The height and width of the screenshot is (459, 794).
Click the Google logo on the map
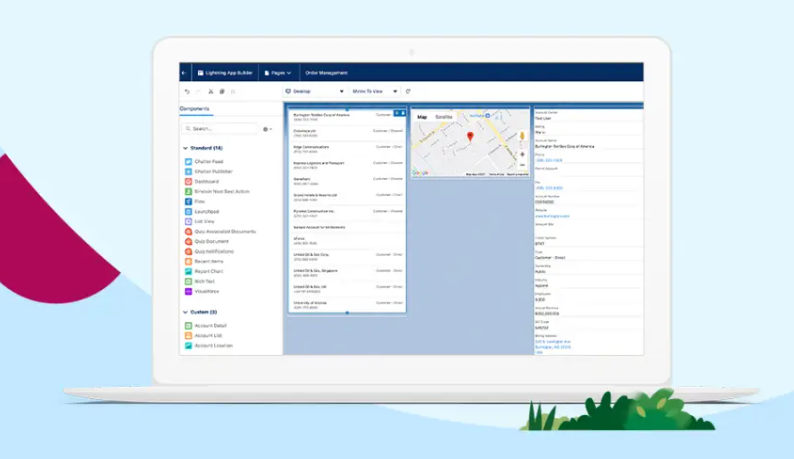point(420,173)
